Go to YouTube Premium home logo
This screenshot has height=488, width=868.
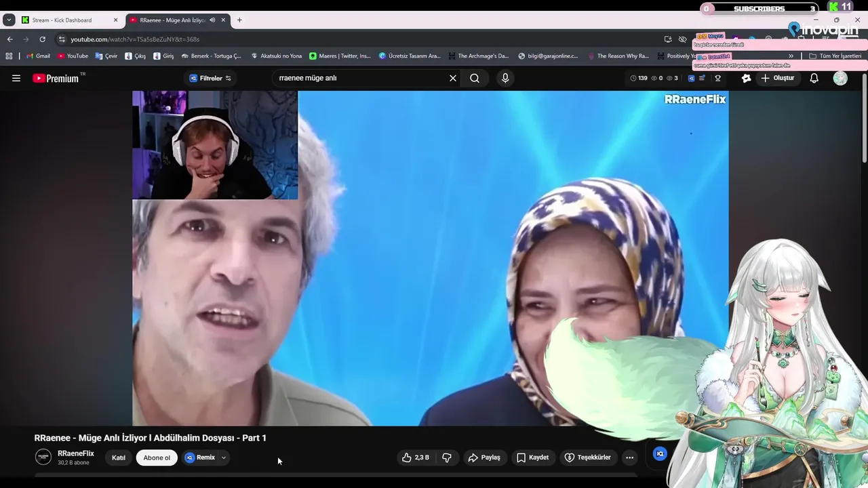point(56,78)
